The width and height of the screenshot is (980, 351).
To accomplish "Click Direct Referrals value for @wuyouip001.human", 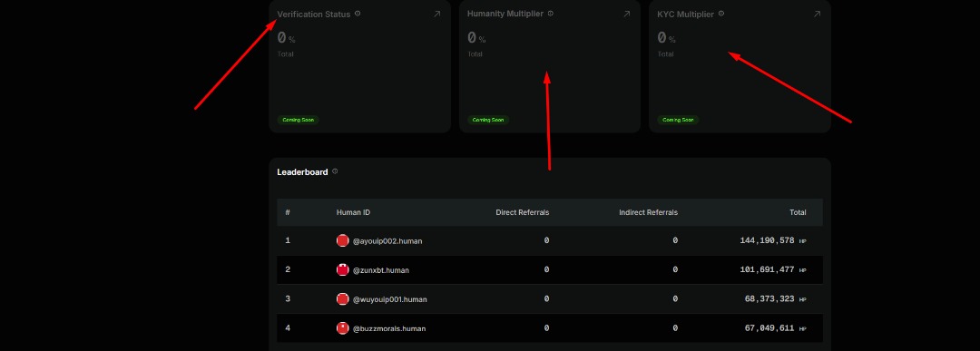I will coord(546,299).
